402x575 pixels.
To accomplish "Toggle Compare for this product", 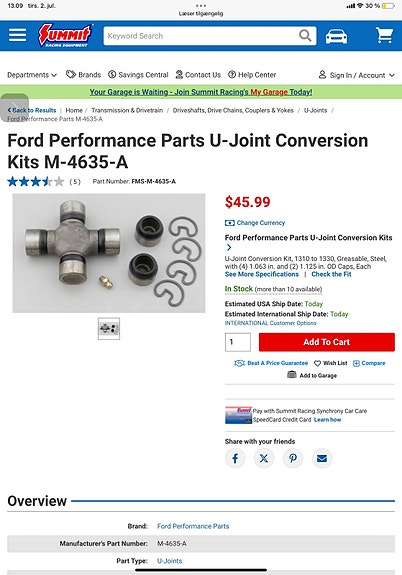I will [x=369, y=363].
